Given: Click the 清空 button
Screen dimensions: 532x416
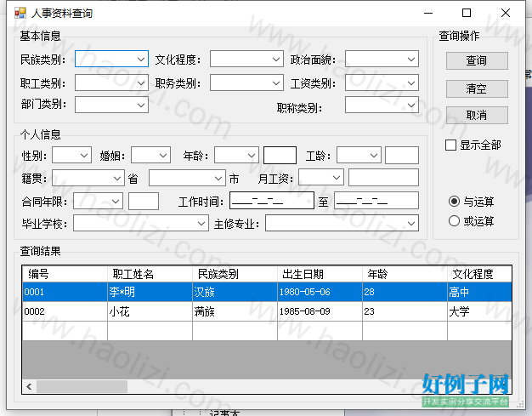Looking at the screenshot, I should click(477, 88).
